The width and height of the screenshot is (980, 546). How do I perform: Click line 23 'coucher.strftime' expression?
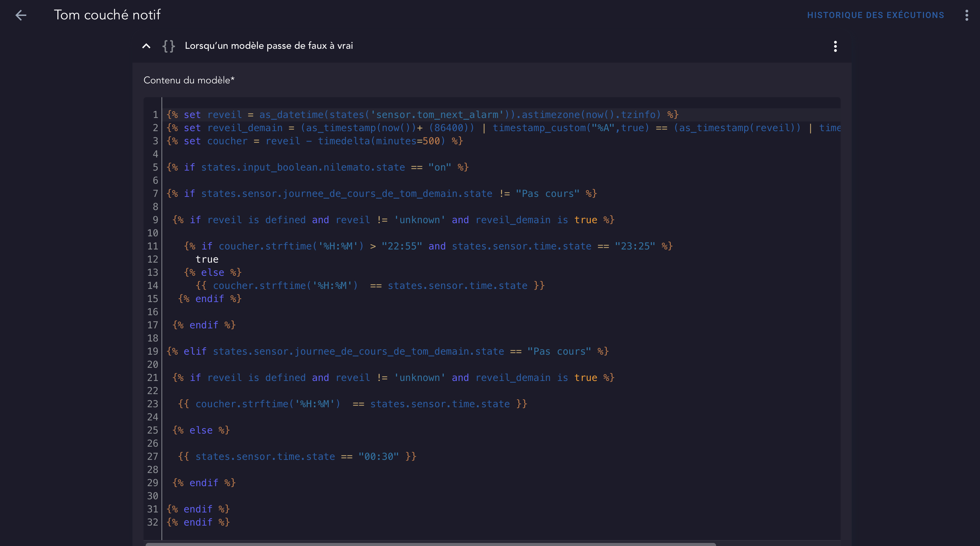click(353, 403)
